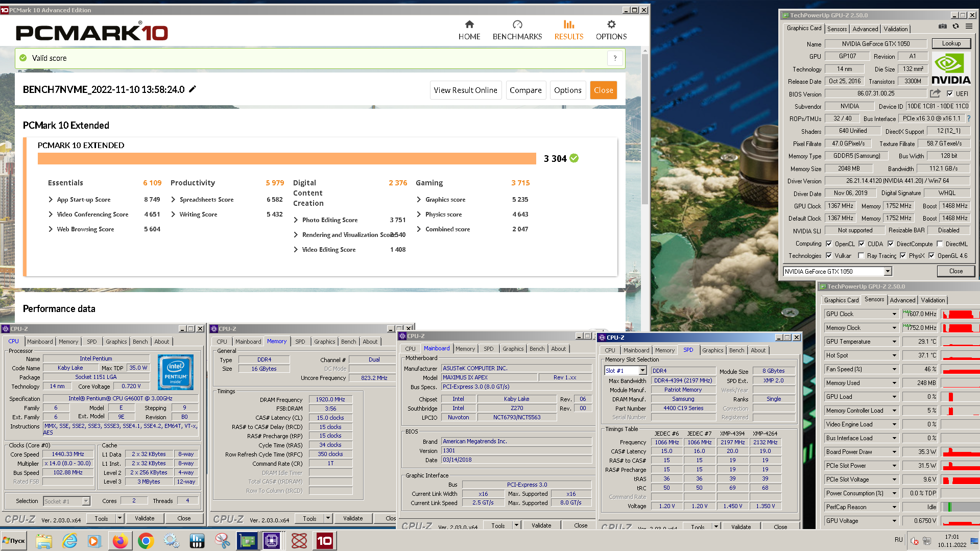Click the help question mark in Valid score bar
Screen dimensions: 980x551
615,58
